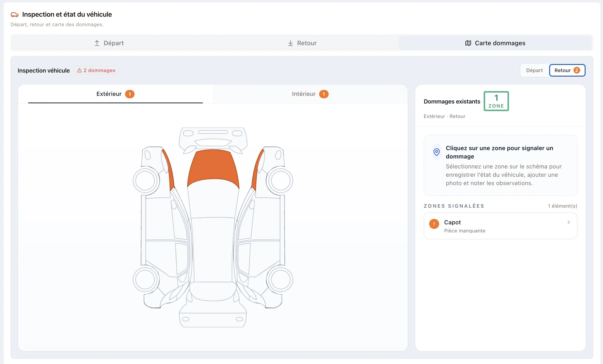Viewport: 603px width, 364px height.
Task: Click the orange car icon in header
Action: [x=15, y=15]
